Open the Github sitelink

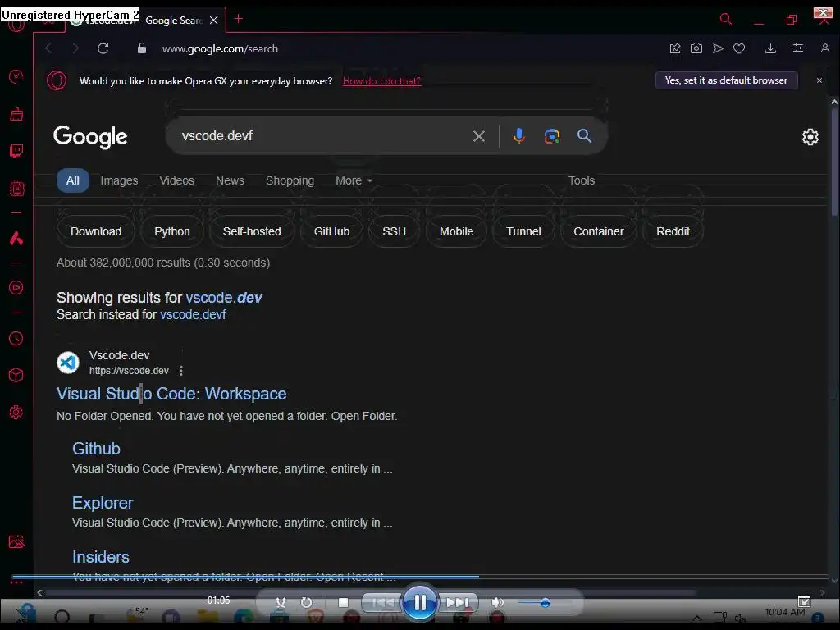pos(97,449)
